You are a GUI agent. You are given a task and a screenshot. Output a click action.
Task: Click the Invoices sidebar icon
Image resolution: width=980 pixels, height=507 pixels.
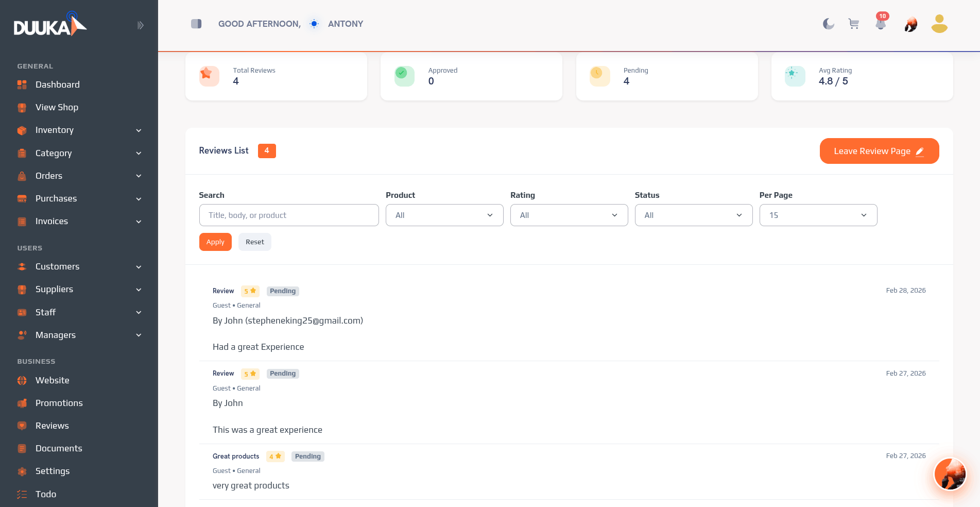pyautogui.click(x=22, y=222)
